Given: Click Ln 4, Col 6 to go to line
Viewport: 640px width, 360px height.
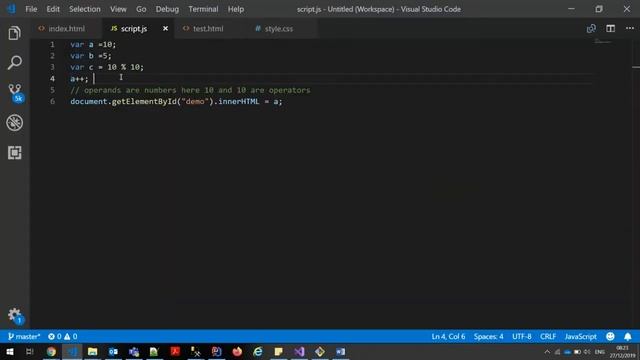Looking at the screenshot, I should tap(448, 336).
